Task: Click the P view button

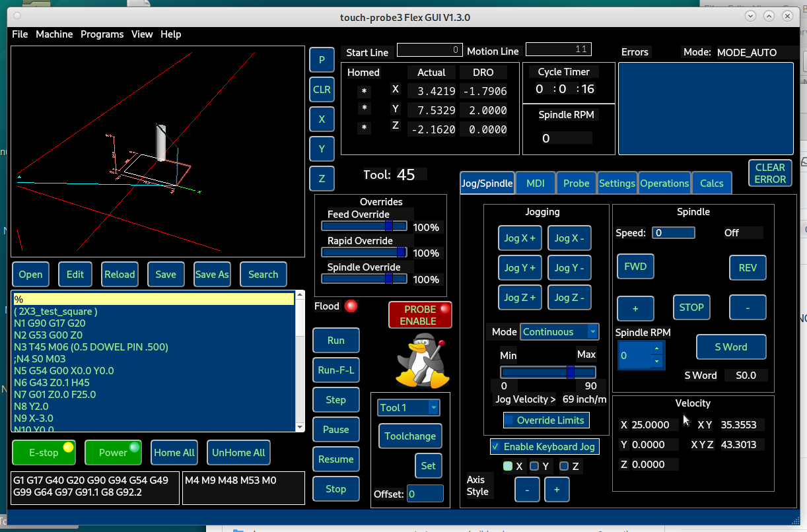Action: 322,59
